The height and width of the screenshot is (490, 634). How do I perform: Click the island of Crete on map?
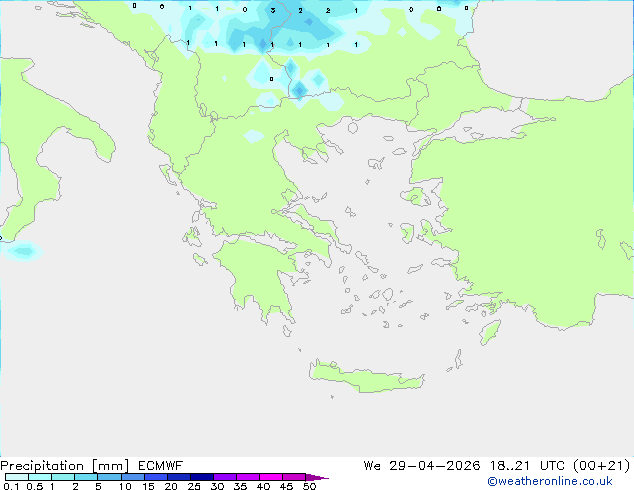point(366,378)
